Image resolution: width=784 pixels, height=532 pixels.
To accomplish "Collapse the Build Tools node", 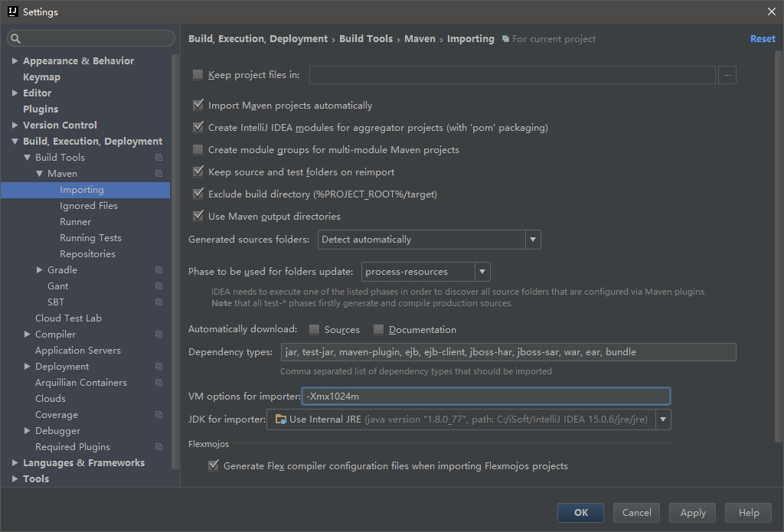I will 28,158.
